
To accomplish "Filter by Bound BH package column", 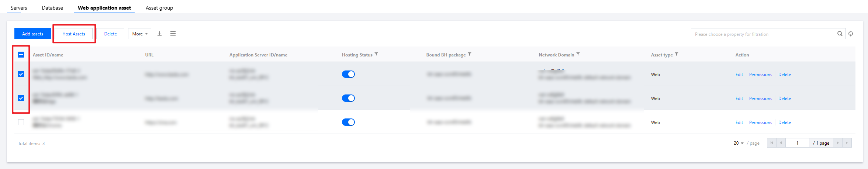I will pyautogui.click(x=470, y=54).
